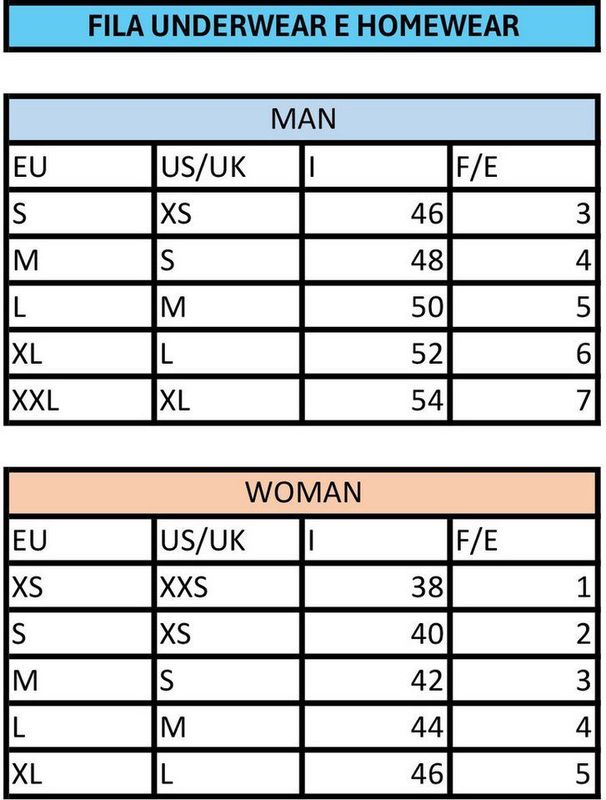
Task: Click the EU column header in MAN table
Action: (80, 166)
